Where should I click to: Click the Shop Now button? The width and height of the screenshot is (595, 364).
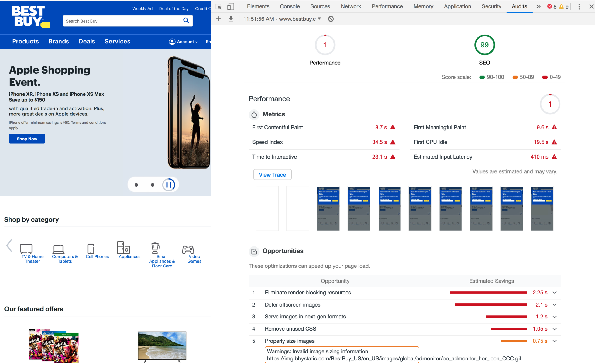pyautogui.click(x=27, y=139)
